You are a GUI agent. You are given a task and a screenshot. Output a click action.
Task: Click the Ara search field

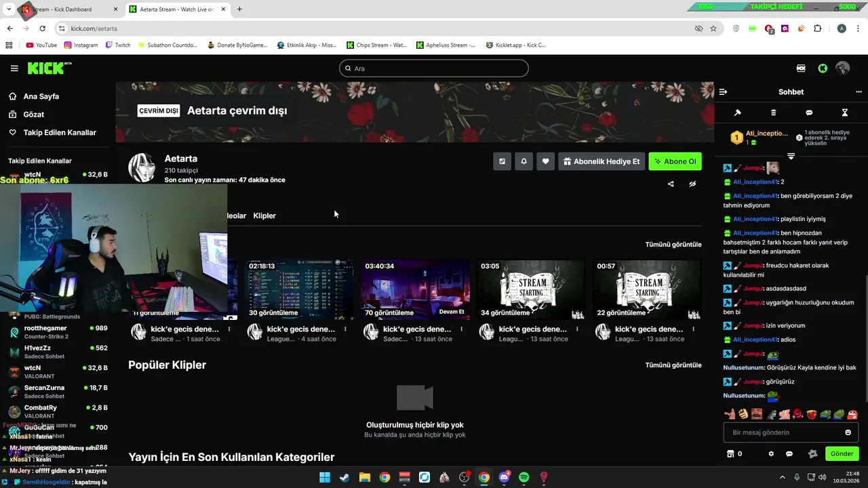point(434,68)
